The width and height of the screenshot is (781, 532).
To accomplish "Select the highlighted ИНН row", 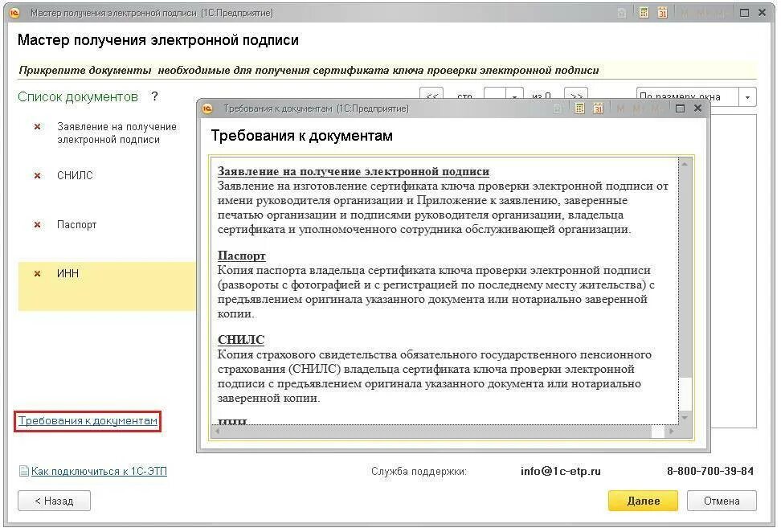I will 107,286.
